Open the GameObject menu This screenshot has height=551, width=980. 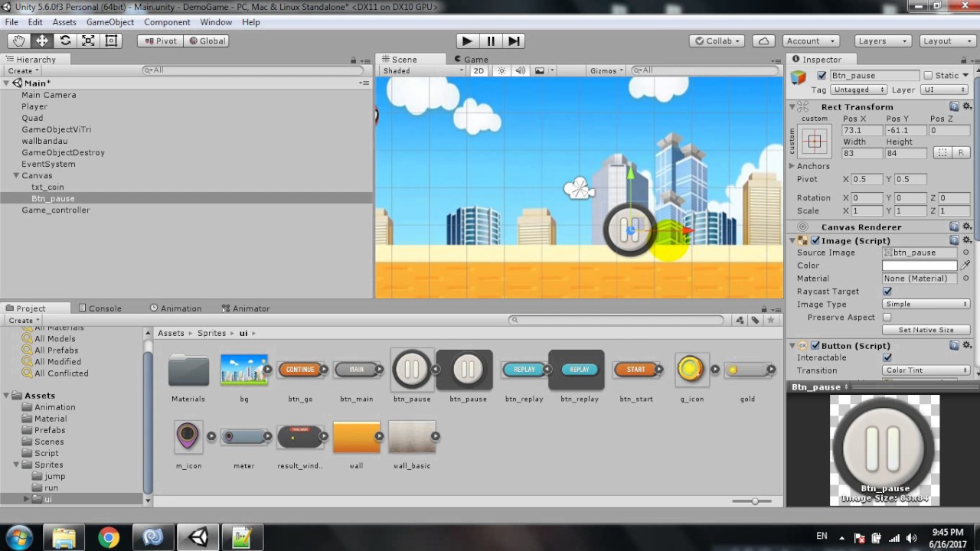pos(110,22)
